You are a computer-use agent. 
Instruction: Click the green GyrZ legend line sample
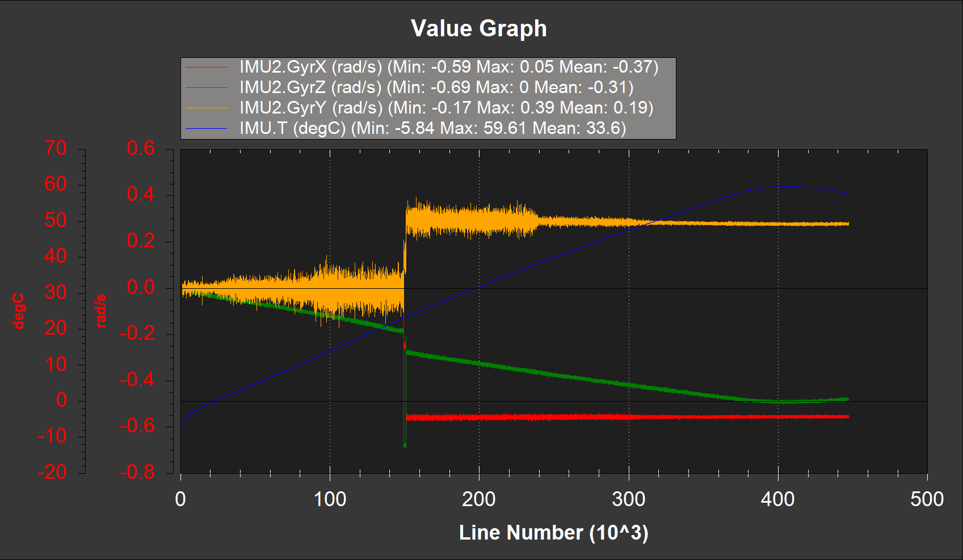click(x=206, y=88)
